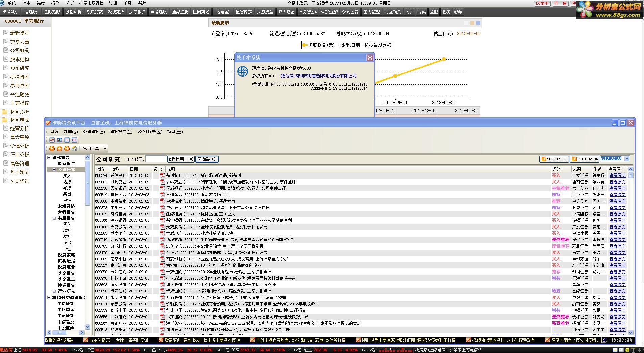The image size is (644, 353).
Task: Click the F9 toolbar icon
Action: coord(67,140)
